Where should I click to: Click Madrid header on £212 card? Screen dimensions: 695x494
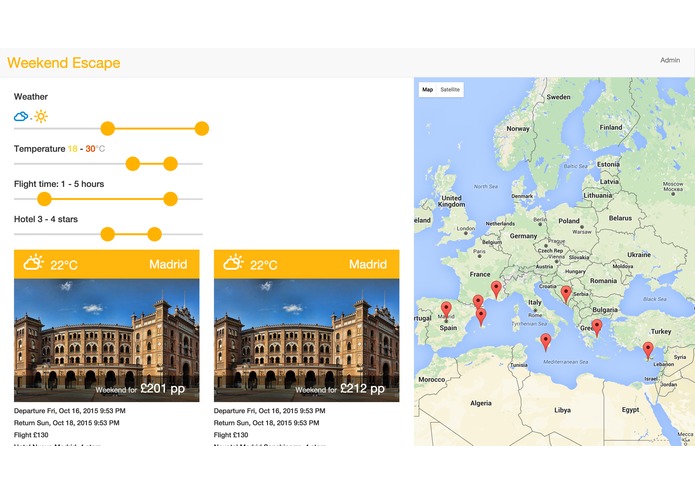click(368, 265)
